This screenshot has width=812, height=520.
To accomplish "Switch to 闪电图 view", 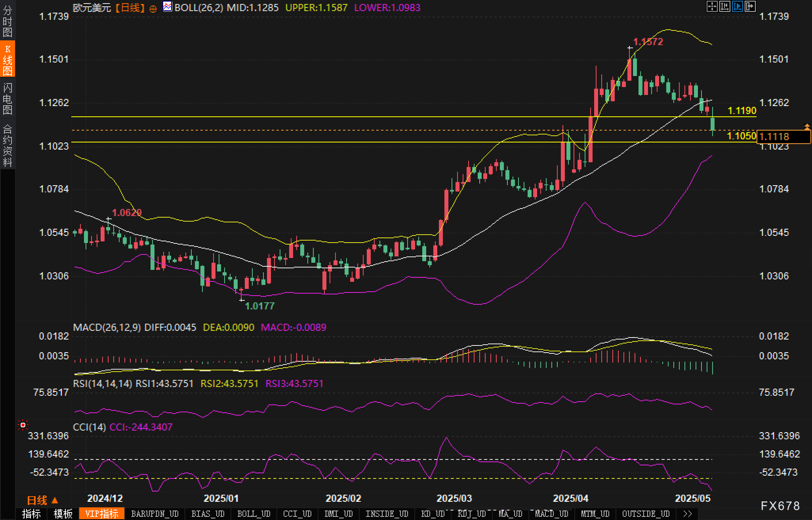I will click(x=8, y=99).
